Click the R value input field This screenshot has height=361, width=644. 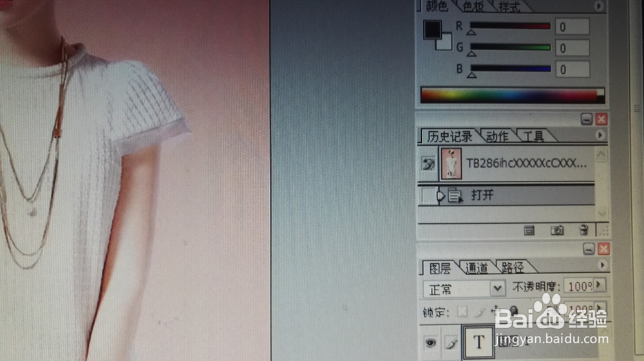[x=573, y=26]
